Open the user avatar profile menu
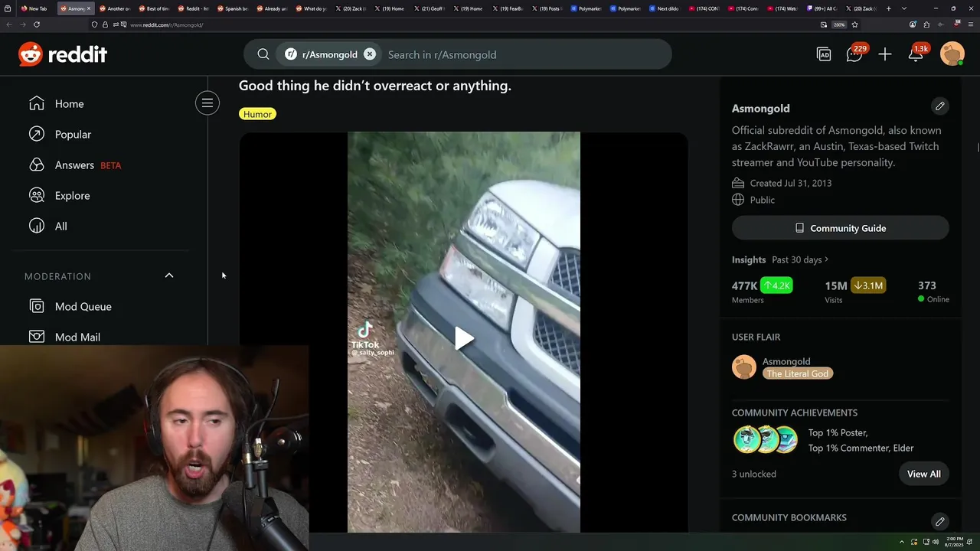 [952, 54]
